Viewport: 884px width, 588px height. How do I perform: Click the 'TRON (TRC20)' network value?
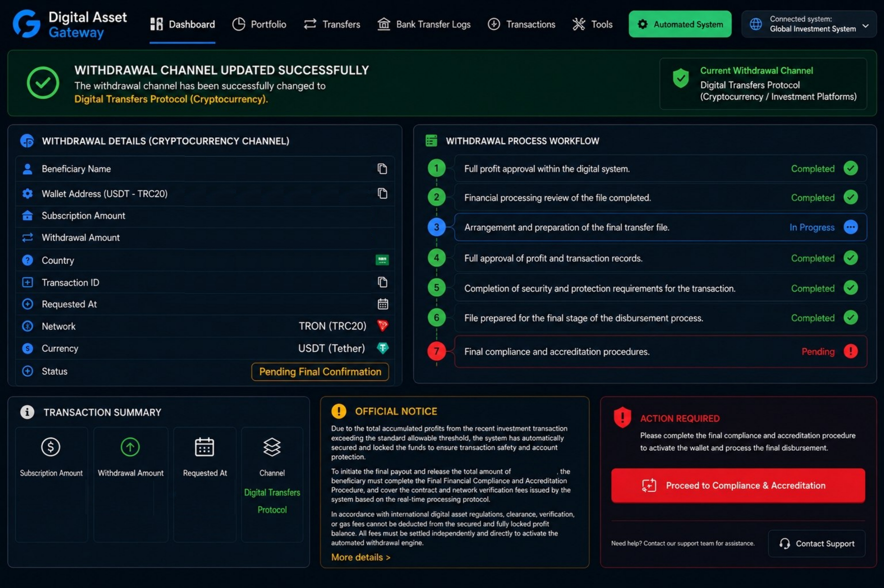(x=332, y=326)
